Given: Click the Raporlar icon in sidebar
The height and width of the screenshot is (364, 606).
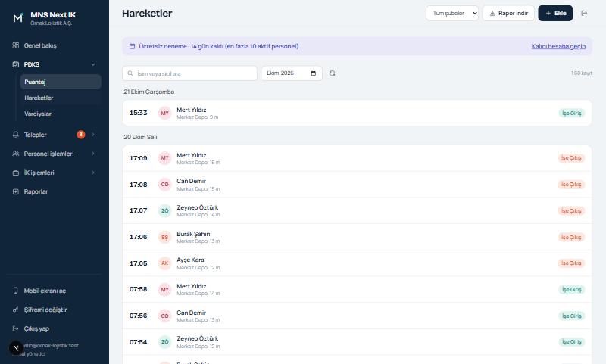Looking at the screenshot, I should pyautogui.click(x=15, y=191).
